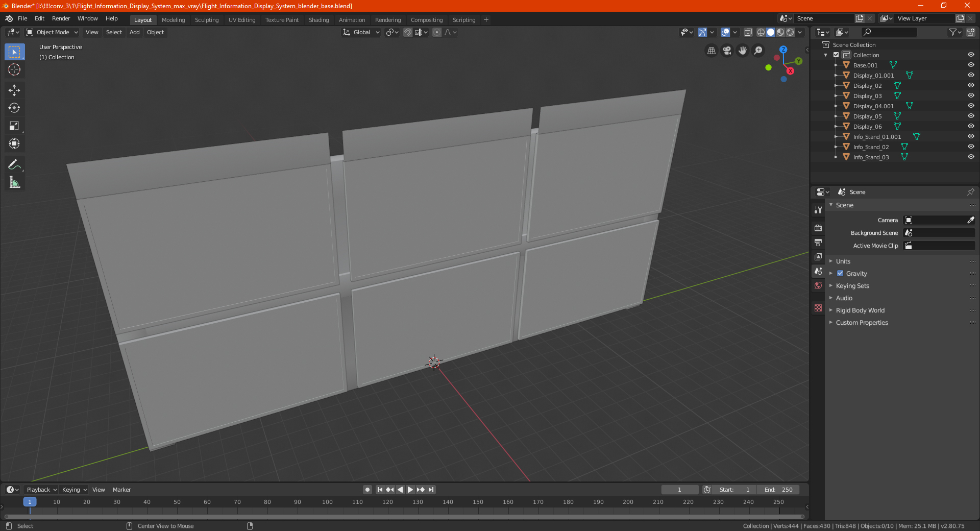Viewport: 980px width, 531px height.
Task: Click the timeline scrollbar
Action: click(x=404, y=517)
